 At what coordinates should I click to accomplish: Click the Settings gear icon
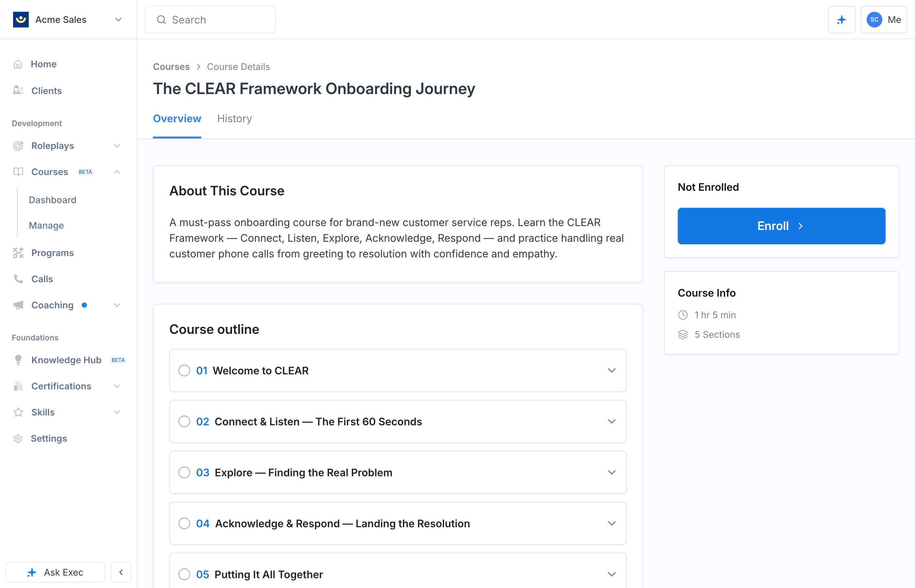[18, 438]
